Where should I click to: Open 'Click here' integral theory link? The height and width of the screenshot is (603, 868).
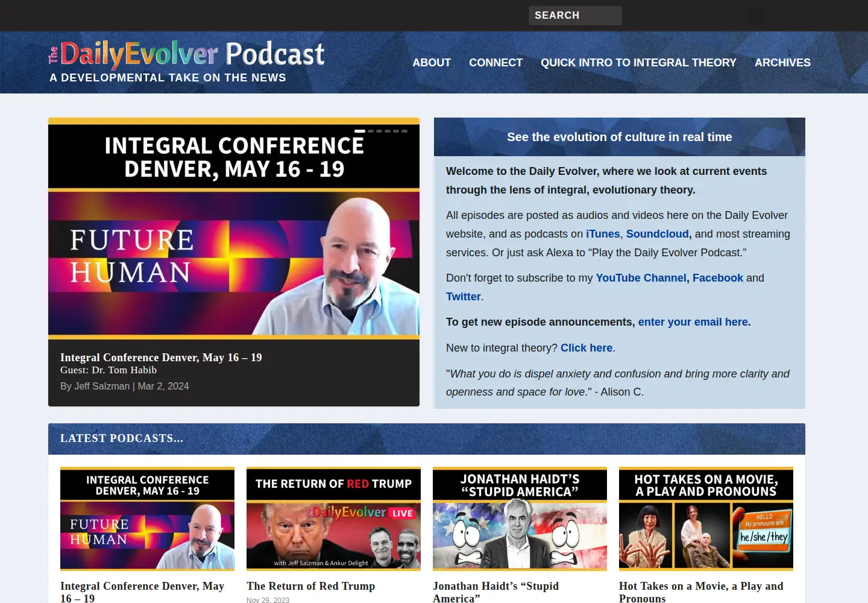click(587, 348)
